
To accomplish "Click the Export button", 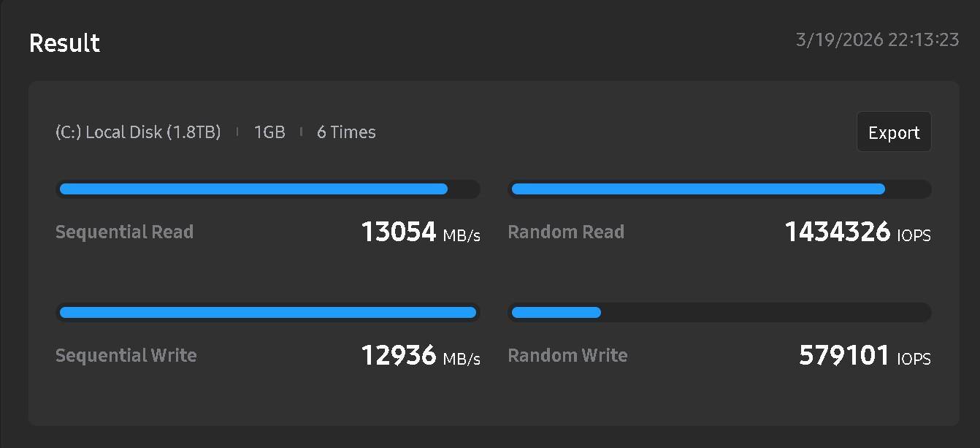I will (x=893, y=132).
